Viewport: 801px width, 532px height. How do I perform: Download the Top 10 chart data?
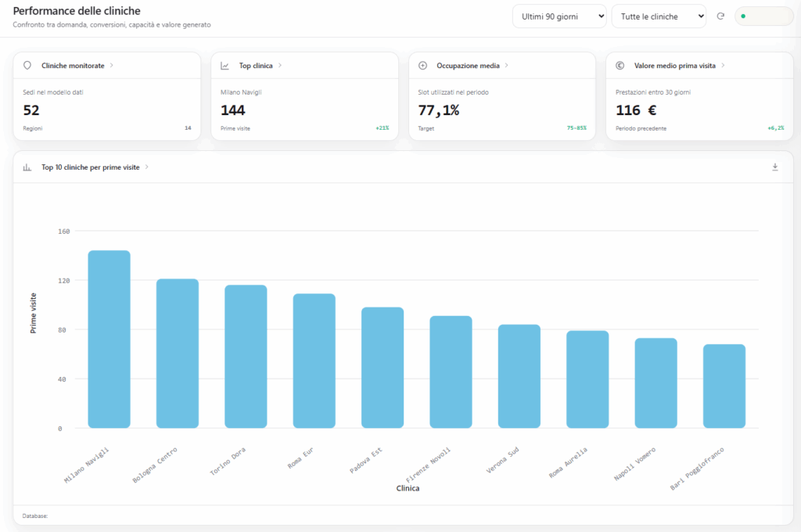(775, 167)
